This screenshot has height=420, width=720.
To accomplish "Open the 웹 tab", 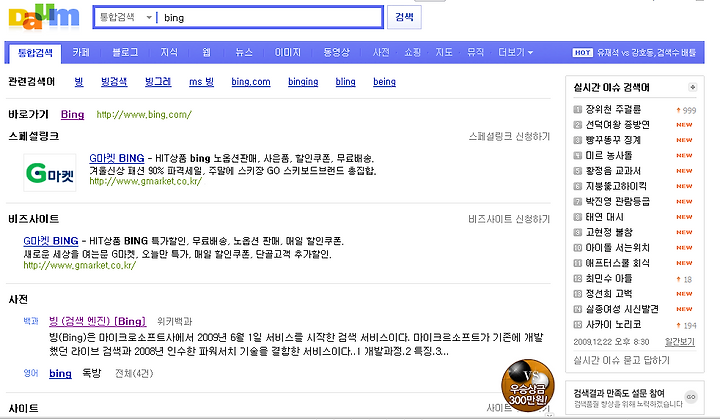I will pos(206,52).
